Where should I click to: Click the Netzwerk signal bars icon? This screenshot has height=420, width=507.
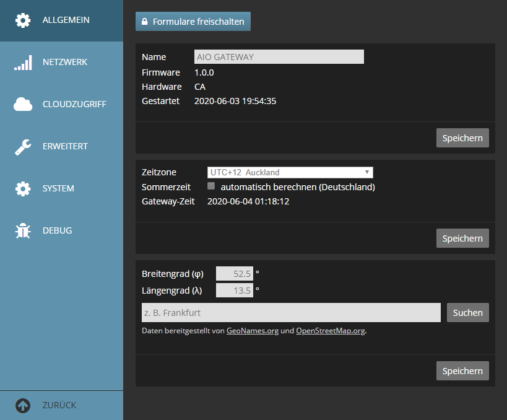[x=23, y=63]
